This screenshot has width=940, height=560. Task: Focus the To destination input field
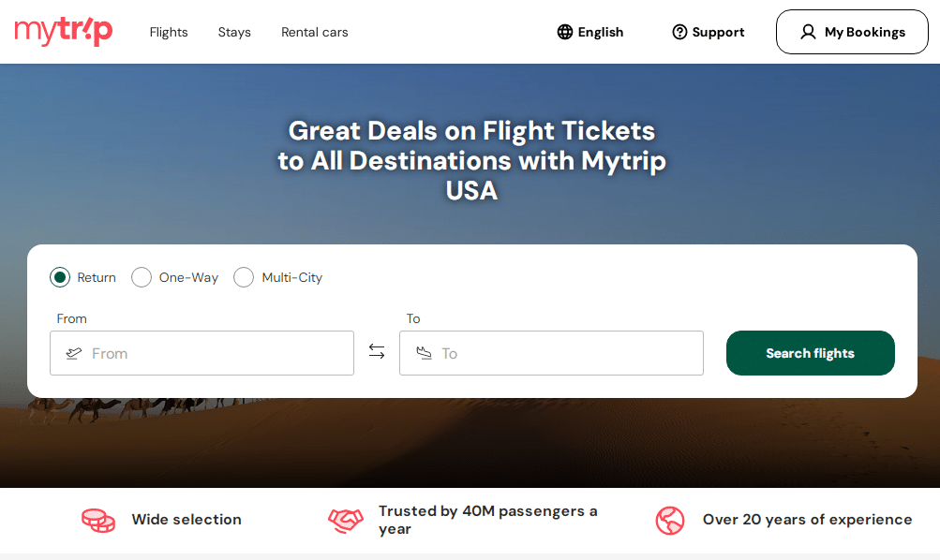(551, 353)
